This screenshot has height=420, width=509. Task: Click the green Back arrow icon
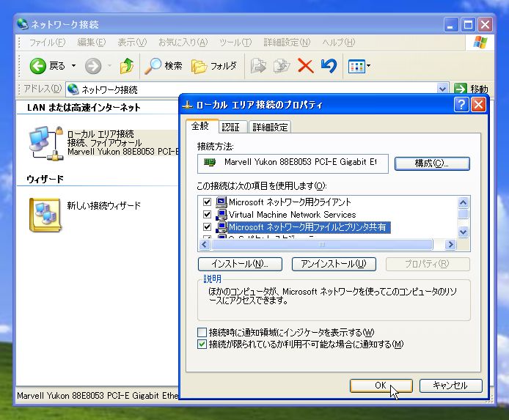[x=37, y=66]
